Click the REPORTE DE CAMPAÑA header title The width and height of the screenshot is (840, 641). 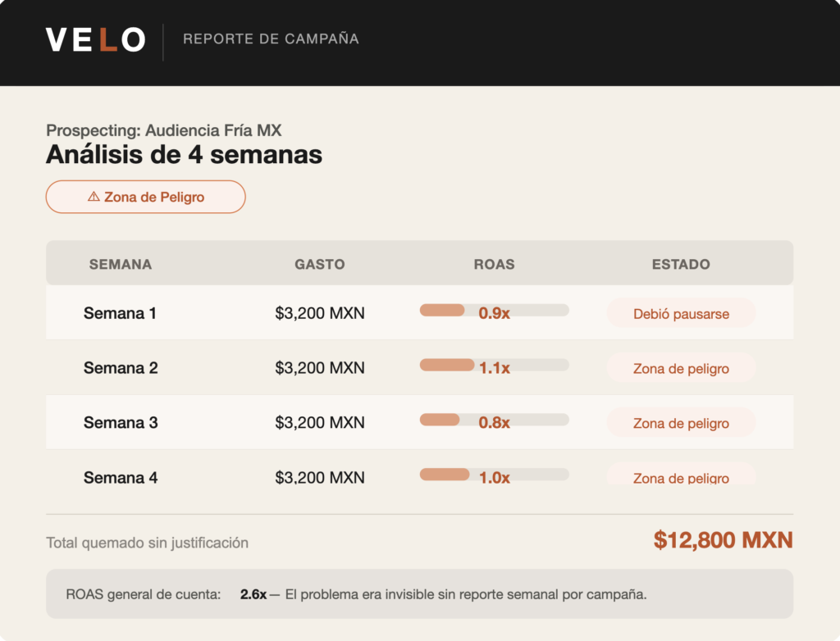click(271, 39)
